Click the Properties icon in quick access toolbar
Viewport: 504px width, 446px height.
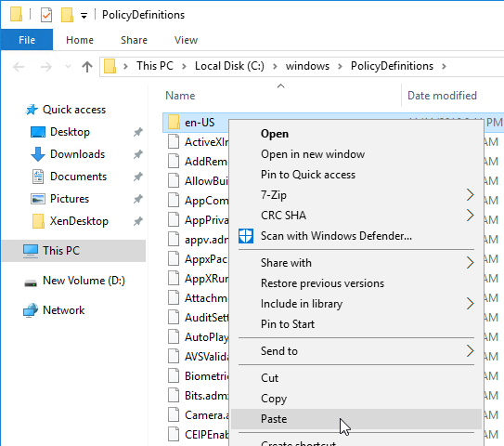click(x=46, y=15)
